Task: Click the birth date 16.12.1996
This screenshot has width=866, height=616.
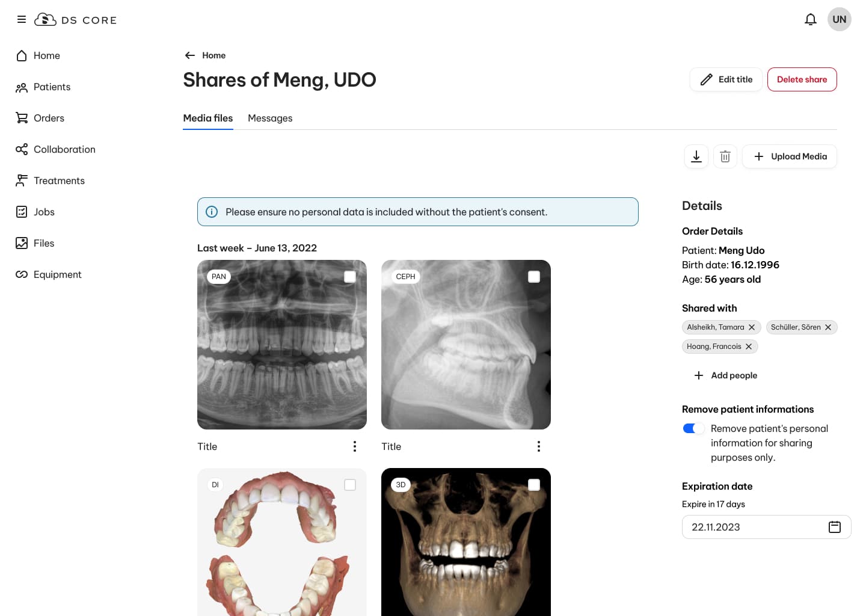Action: click(755, 265)
